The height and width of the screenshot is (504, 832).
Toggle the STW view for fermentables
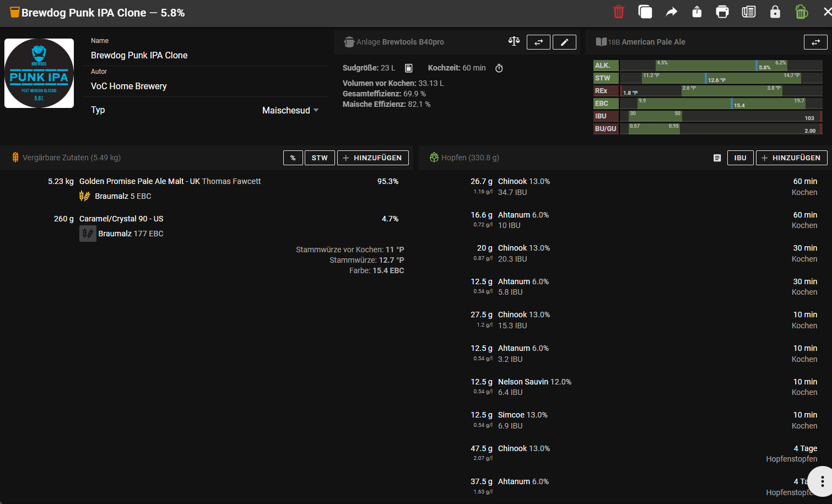pos(320,158)
